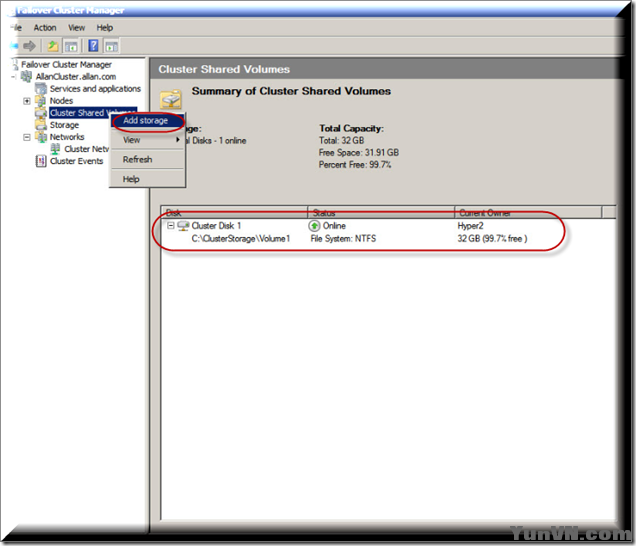Screen dimensions: 636x546
Task: Collapse the AllanCluster.allan.com tree node
Action: point(13,77)
